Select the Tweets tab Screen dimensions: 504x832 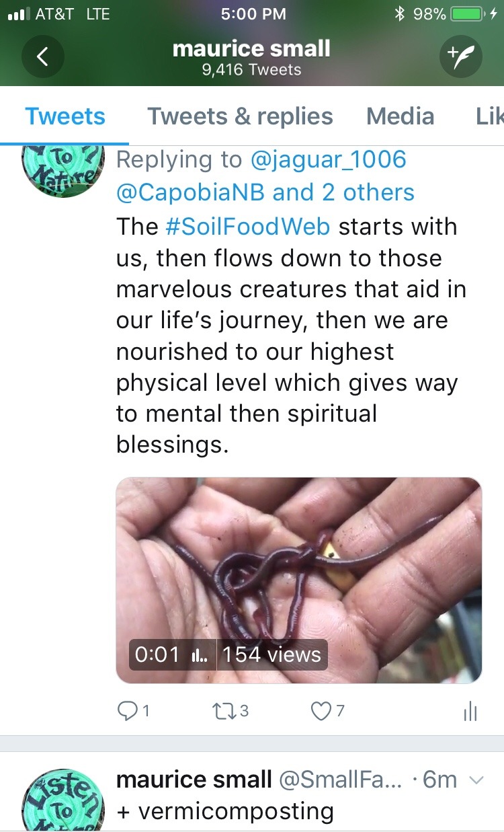tap(65, 116)
